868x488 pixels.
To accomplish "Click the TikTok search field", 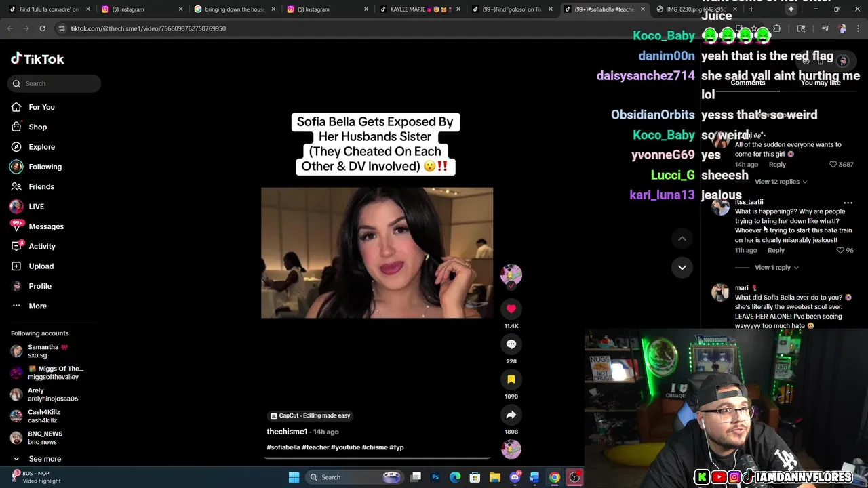I will [x=56, y=83].
